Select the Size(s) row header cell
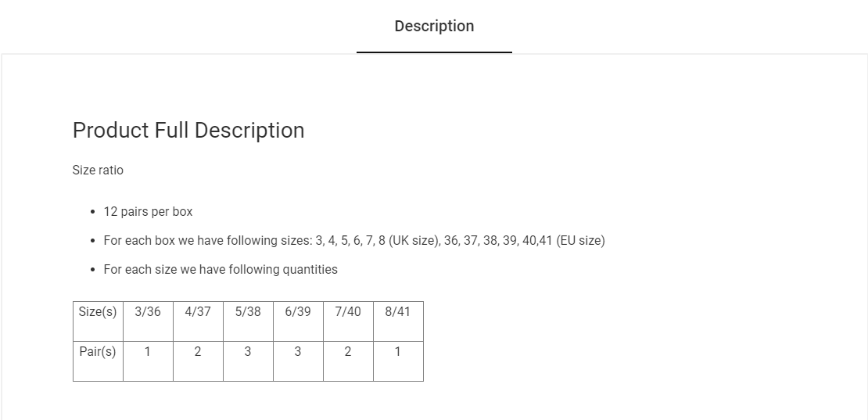The image size is (868, 420). click(98, 312)
